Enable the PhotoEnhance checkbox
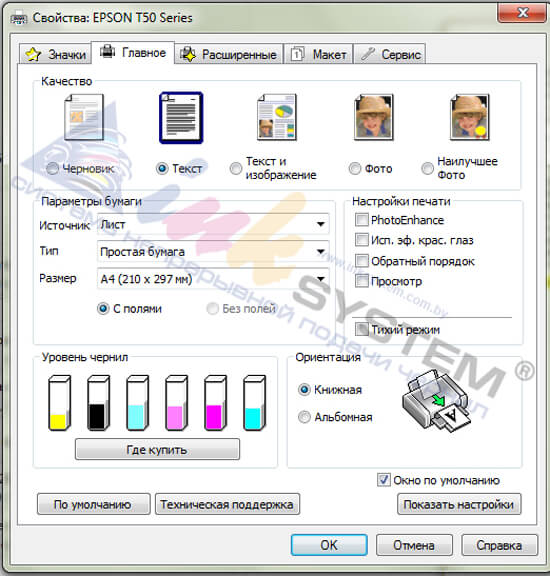The height and width of the screenshot is (576, 550). coord(362,220)
